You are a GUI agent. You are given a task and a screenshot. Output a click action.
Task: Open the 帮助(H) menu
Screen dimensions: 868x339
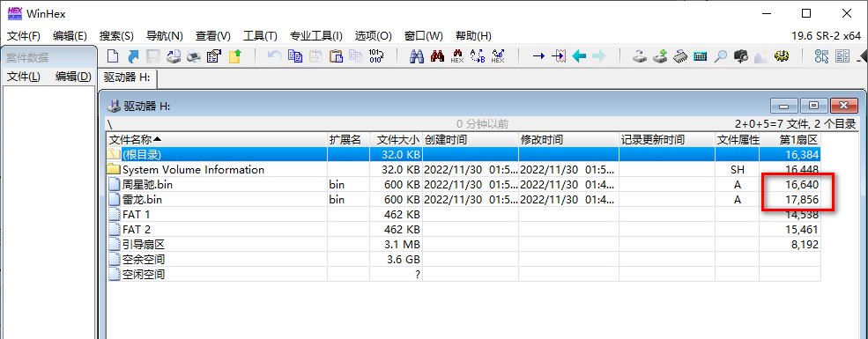[473, 36]
